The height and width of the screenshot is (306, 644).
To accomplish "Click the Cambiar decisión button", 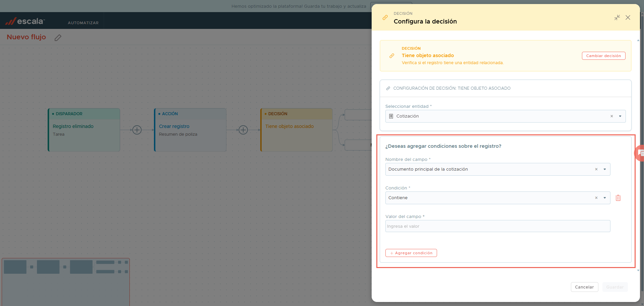I will [x=603, y=56].
